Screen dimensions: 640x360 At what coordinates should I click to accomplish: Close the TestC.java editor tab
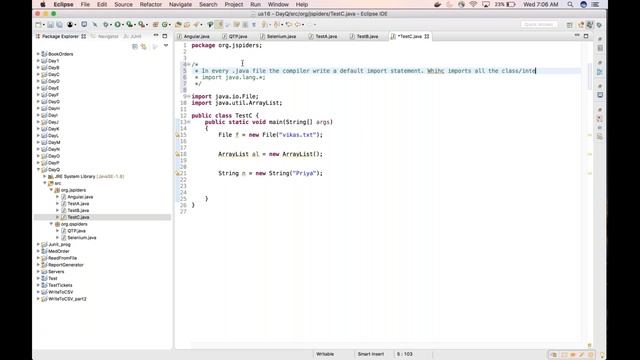click(427, 36)
